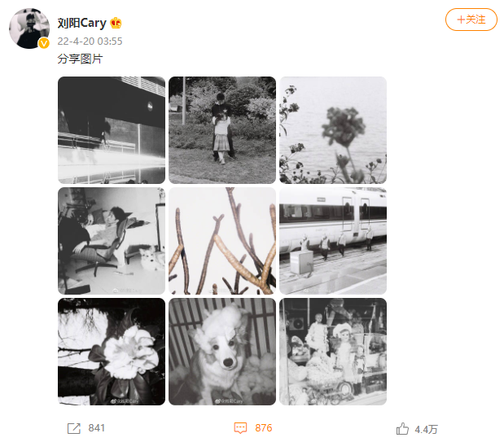Open the corgi dog photo thumbnail

[222, 352]
